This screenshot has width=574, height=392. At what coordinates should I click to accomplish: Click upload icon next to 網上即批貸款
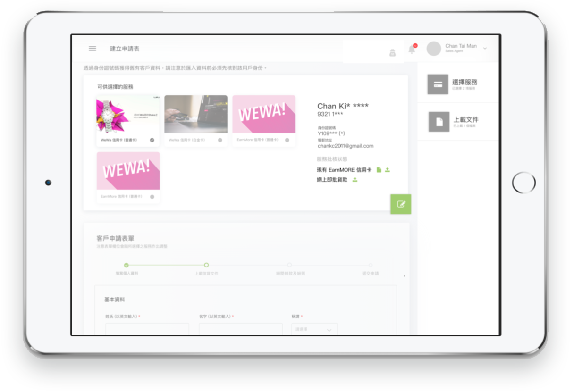355,180
